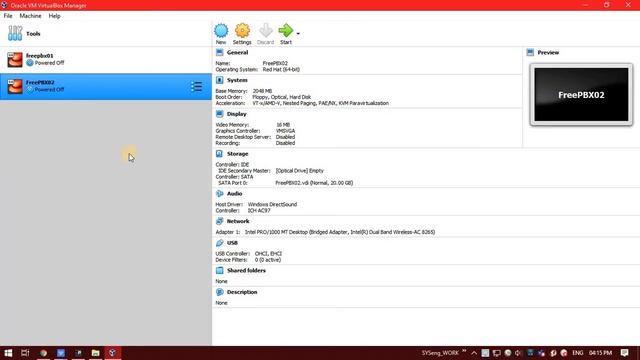Viewport: 640px width, 360px height.
Task: Click the 'VMSVGA' graphics controller value
Action: tap(285, 131)
